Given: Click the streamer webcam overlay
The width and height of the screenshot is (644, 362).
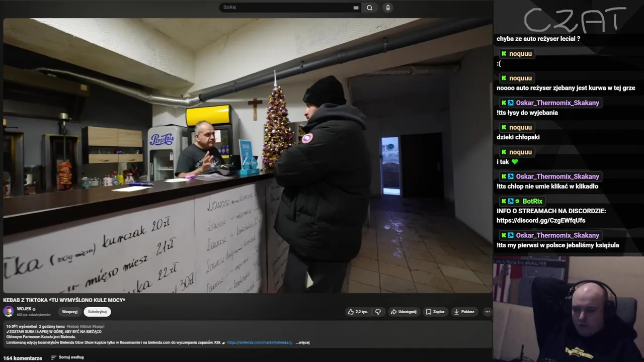Looking at the screenshot, I should [x=569, y=309].
